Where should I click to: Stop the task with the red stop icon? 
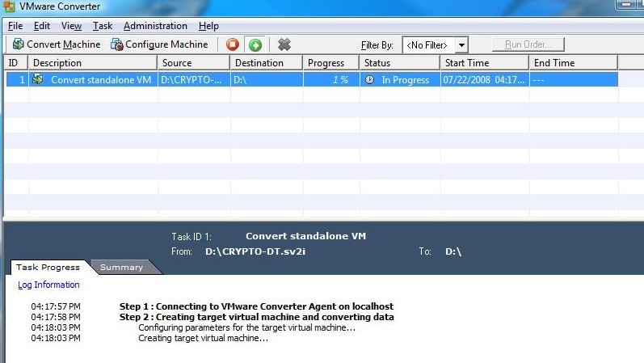click(233, 44)
